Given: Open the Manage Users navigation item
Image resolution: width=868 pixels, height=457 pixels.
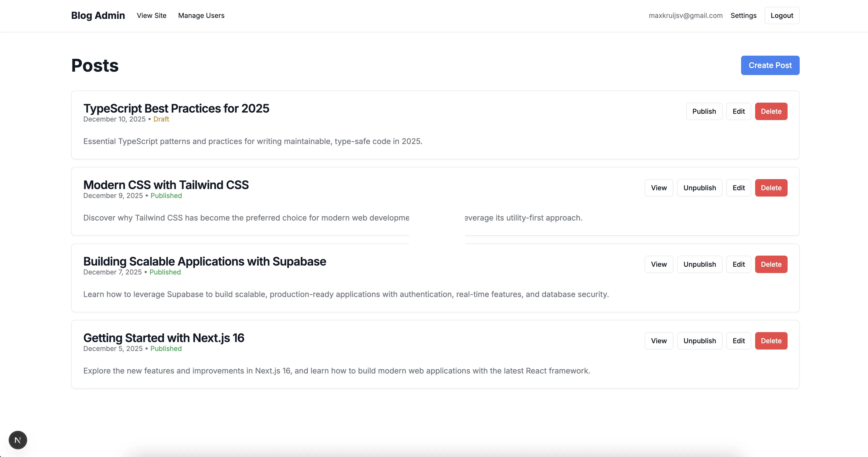Looking at the screenshot, I should (201, 15).
